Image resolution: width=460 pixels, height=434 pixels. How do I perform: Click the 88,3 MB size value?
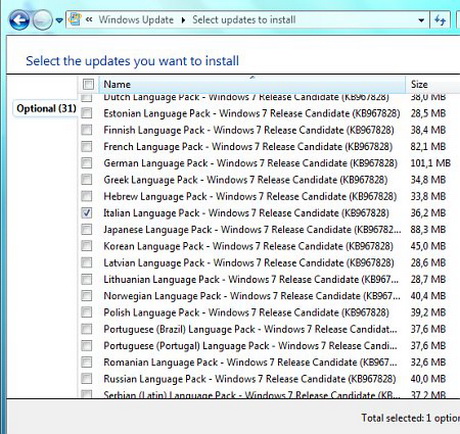tap(428, 230)
